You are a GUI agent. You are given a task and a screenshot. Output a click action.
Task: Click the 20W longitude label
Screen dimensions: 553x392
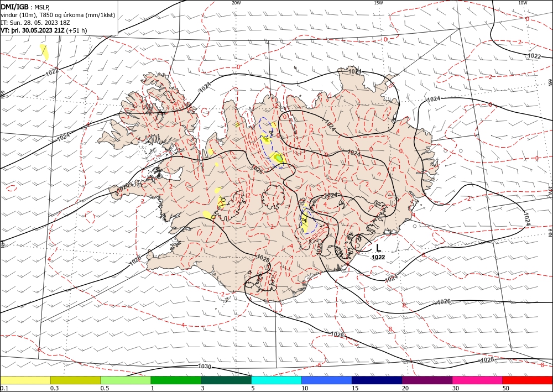(236, 3)
